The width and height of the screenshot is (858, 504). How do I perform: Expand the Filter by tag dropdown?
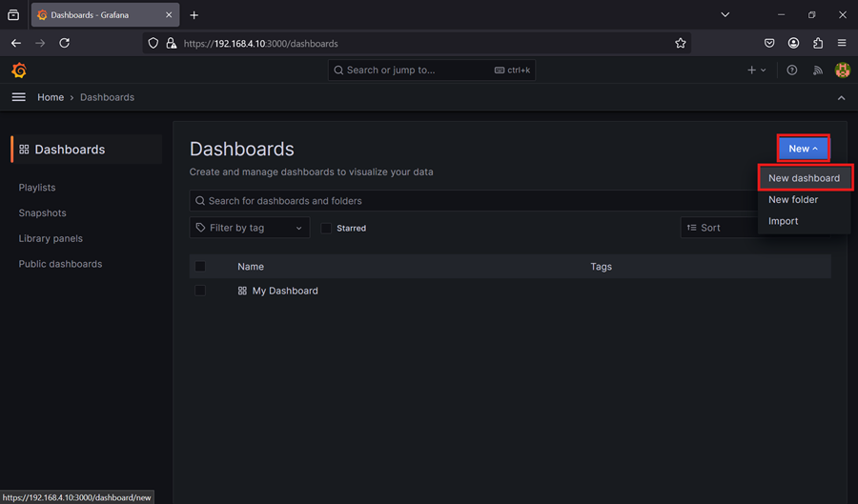coord(250,228)
